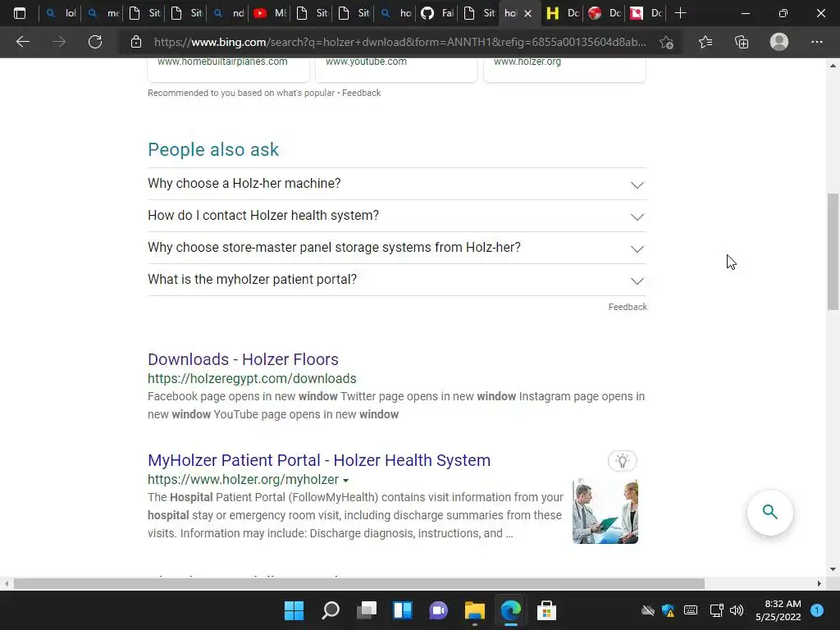Image resolution: width=840 pixels, height=630 pixels.
Task: Click the scroll down arrow button
Action: click(x=833, y=569)
